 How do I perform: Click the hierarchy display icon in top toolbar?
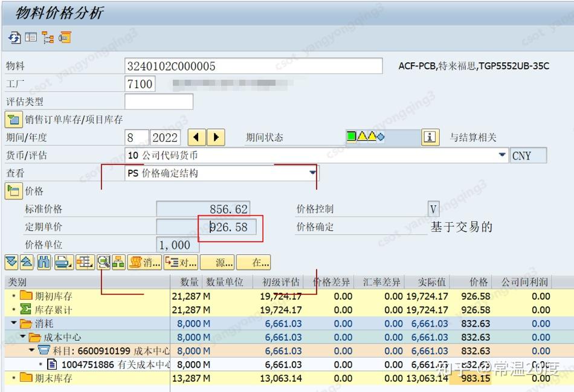click(x=47, y=36)
